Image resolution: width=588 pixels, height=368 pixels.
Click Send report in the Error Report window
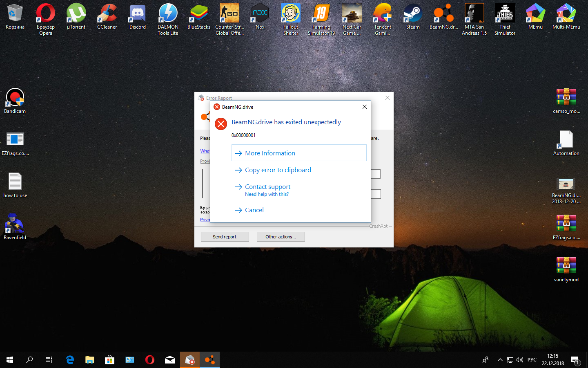(225, 237)
